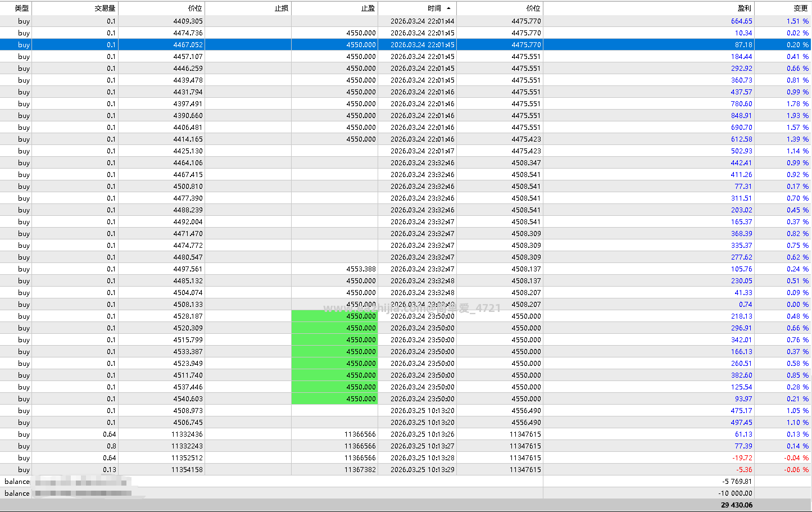Viewport: 812px width, 512px height.
Task: Click the green take-profit cell in 4540.603 row
Action: point(335,399)
